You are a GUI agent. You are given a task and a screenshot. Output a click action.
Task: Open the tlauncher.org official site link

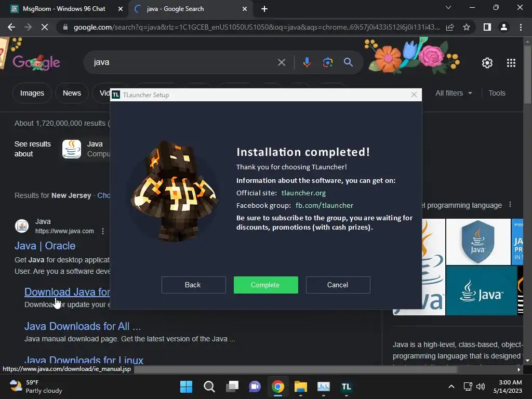pos(303,193)
